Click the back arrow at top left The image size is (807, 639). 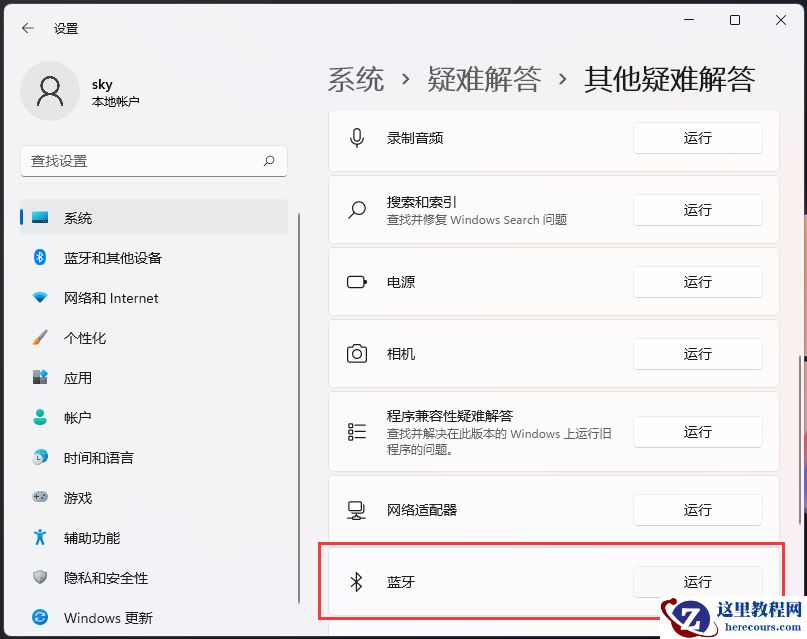[27, 28]
